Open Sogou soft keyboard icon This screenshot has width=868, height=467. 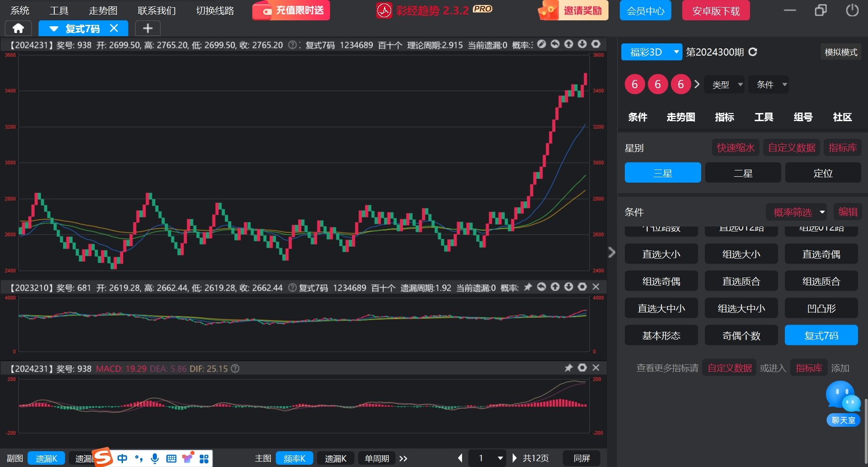(x=171, y=458)
